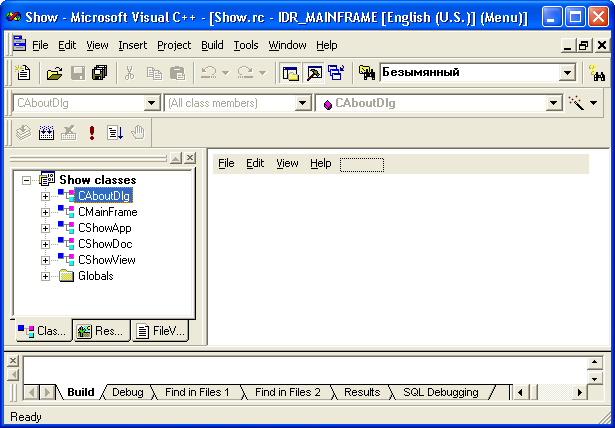Click the WizardBar magic wand icon
This screenshot has height=428, width=615.
(576, 103)
